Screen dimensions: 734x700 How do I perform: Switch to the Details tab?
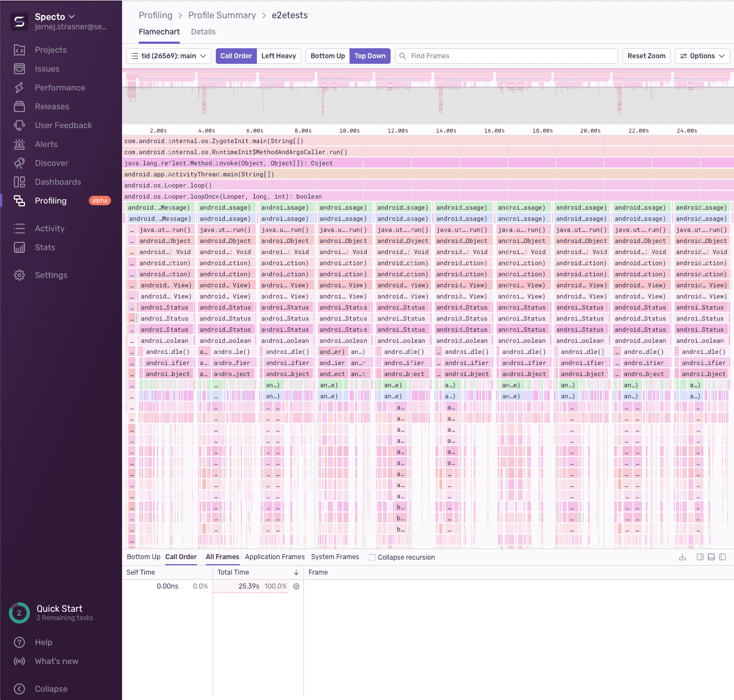pyautogui.click(x=203, y=32)
